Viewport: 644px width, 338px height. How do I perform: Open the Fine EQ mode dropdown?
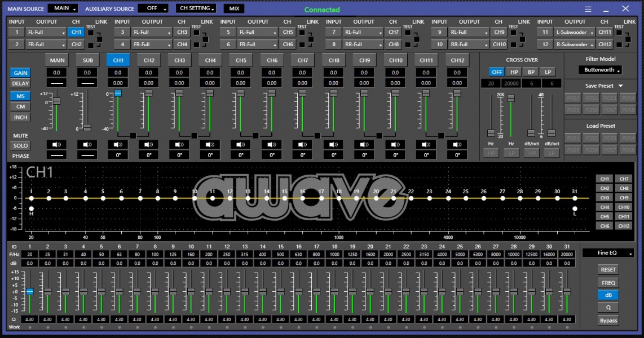(x=608, y=253)
